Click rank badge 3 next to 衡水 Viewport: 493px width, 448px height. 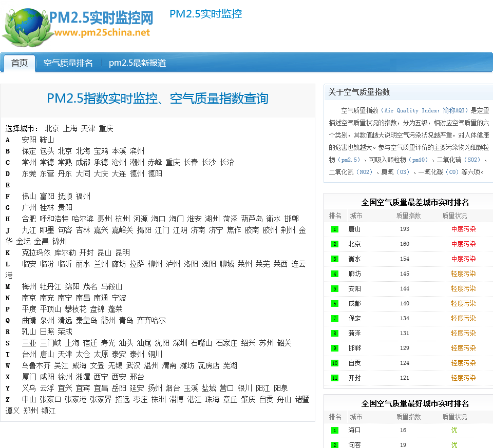click(x=335, y=259)
